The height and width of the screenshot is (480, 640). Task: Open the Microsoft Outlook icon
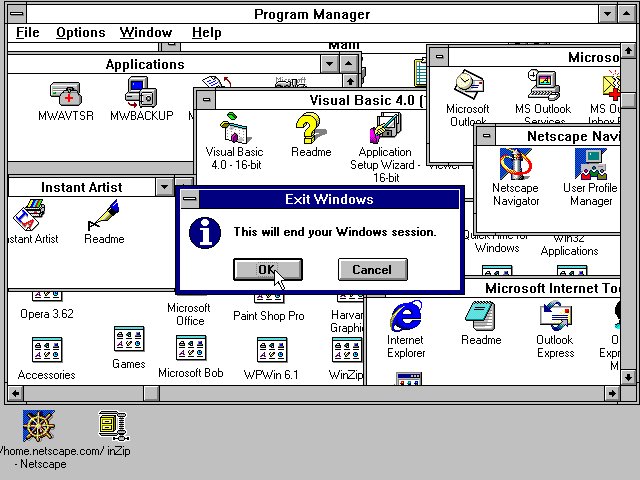tap(469, 85)
